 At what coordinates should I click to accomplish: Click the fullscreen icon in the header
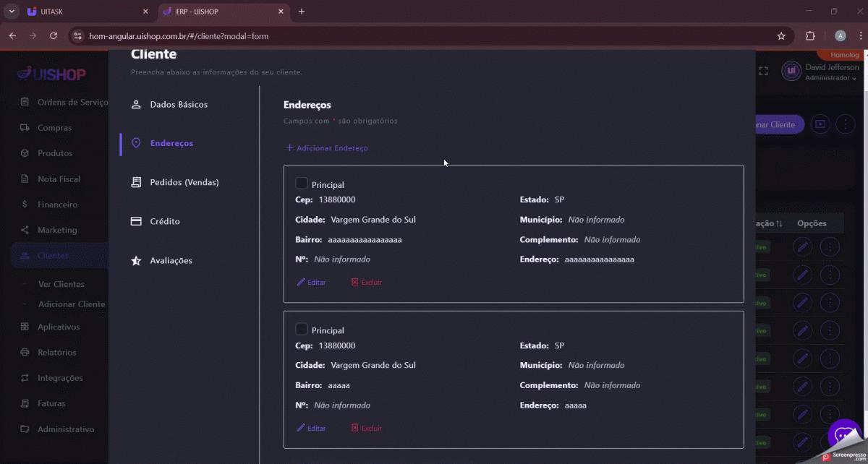click(763, 71)
